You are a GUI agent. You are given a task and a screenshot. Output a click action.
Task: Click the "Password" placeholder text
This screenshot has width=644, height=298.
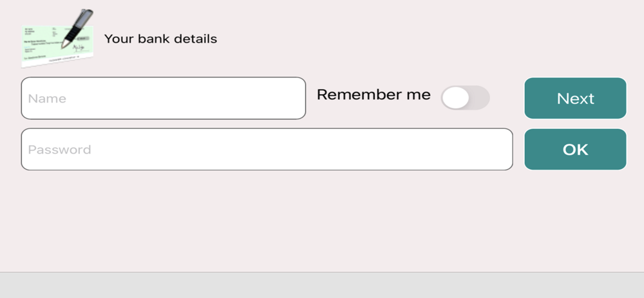[x=59, y=150]
